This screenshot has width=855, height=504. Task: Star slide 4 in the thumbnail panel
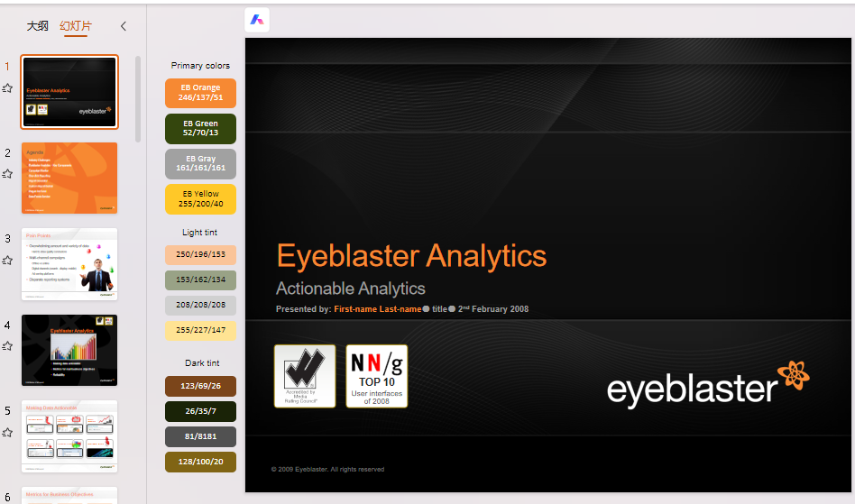point(7,346)
